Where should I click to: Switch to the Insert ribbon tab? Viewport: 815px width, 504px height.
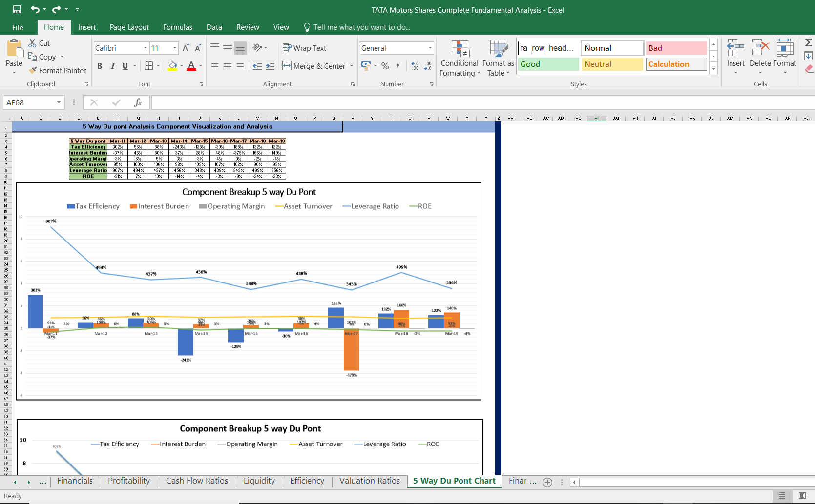pyautogui.click(x=87, y=27)
